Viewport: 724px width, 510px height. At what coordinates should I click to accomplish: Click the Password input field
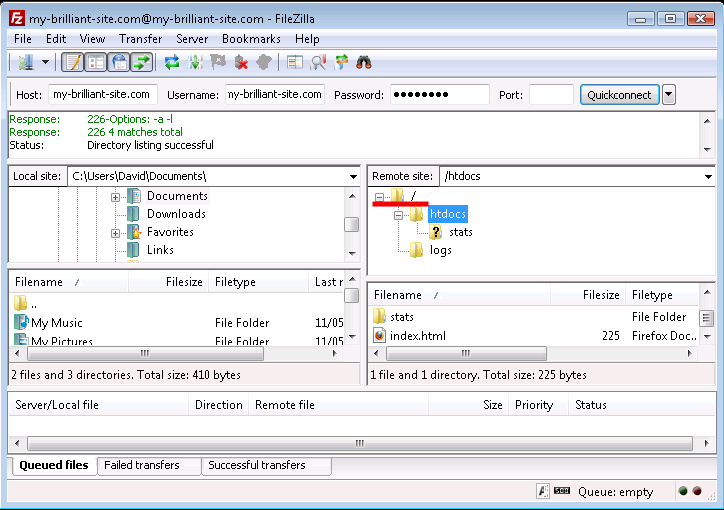point(440,95)
